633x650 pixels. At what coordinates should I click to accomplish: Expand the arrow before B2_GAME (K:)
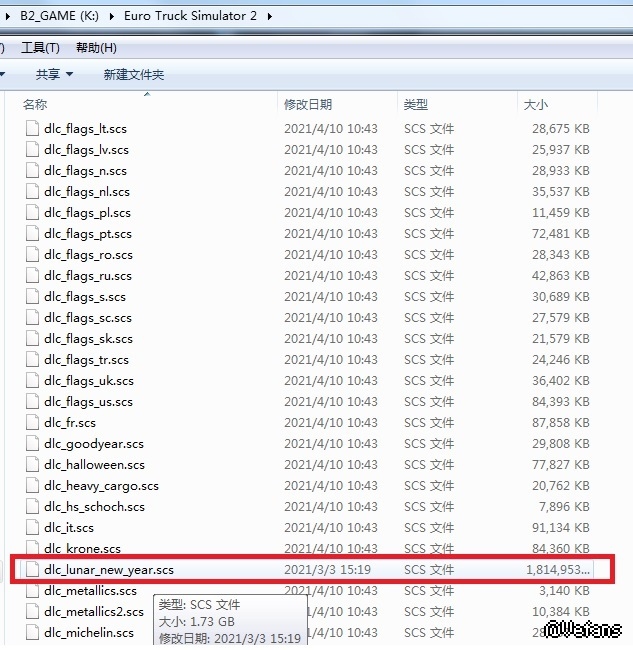tap(7, 17)
